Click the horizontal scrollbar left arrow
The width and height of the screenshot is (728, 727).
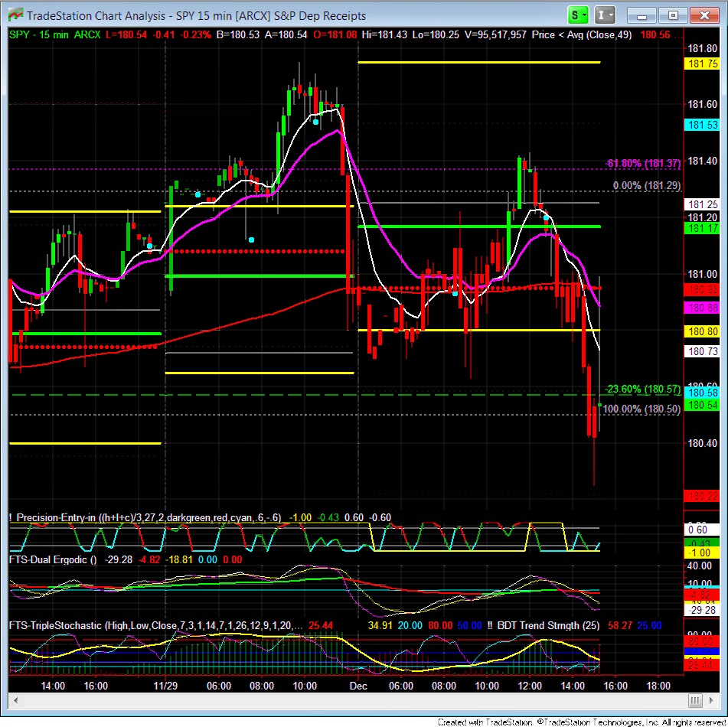coord(15,700)
